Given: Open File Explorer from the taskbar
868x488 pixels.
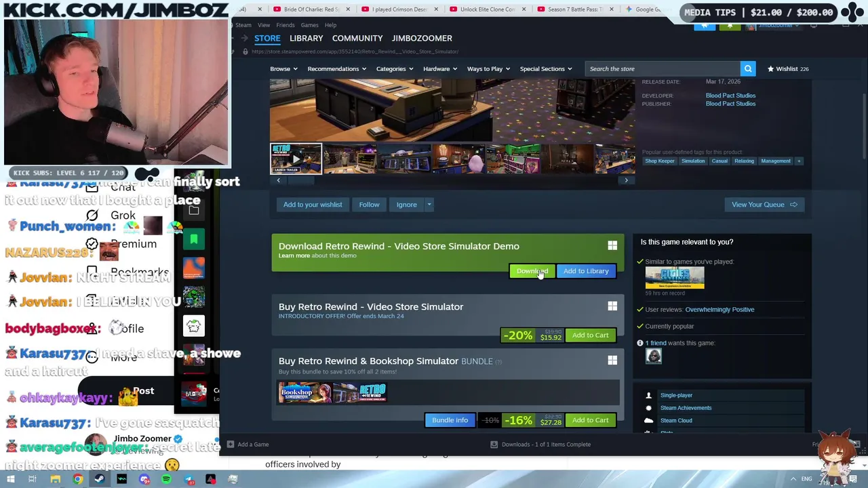Looking at the screenshot, I should (x=56, y=479).
